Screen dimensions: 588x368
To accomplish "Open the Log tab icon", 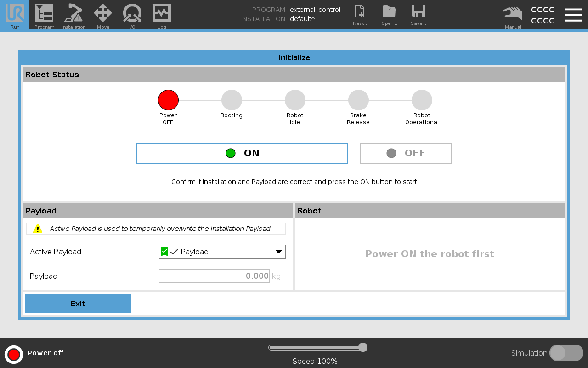I will [x=162, y=15].
